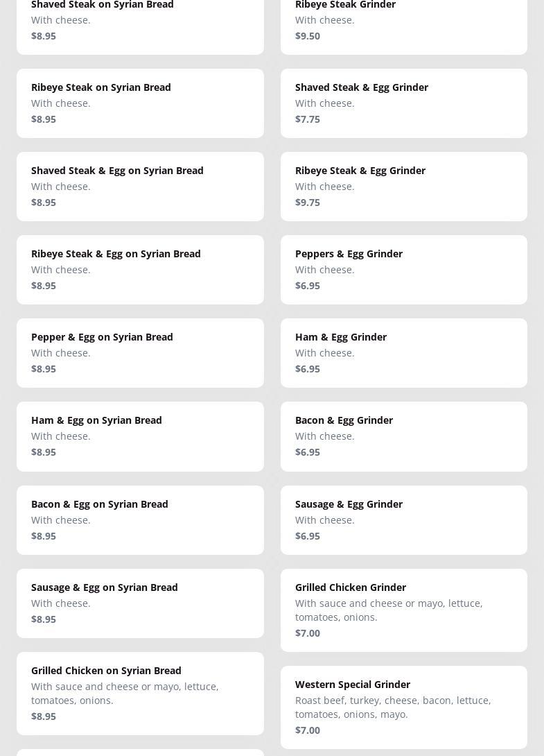The width and height of the screenshot is (544, 756).
Task: Open the Grilled Chicken Grinder item
Action: 403,610
